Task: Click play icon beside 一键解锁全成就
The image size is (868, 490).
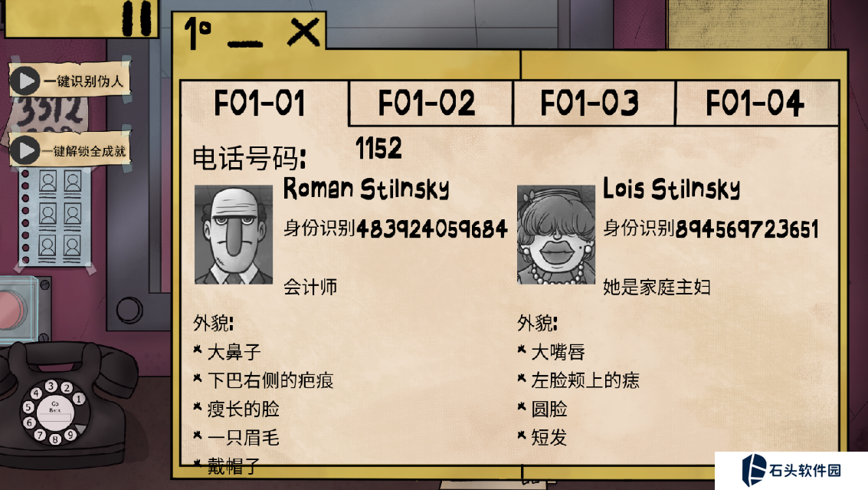Action: (x=25, y=150)
